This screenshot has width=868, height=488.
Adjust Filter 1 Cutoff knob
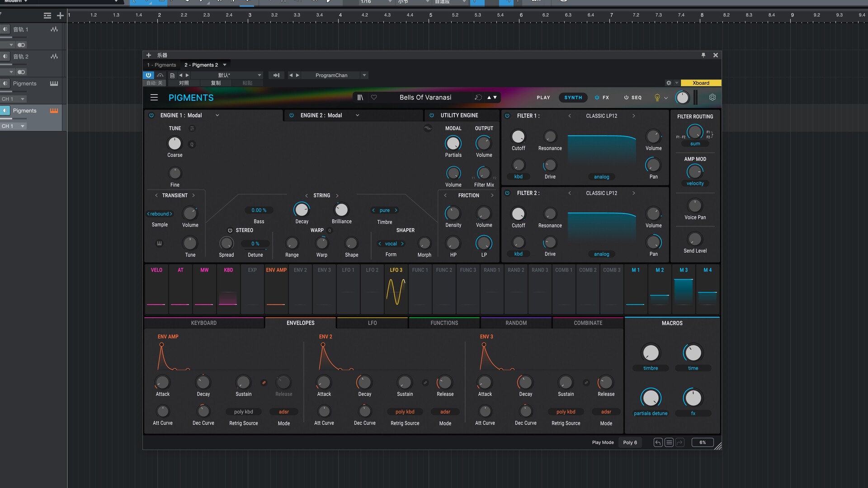pyautogui.click(x=518, y=136)
